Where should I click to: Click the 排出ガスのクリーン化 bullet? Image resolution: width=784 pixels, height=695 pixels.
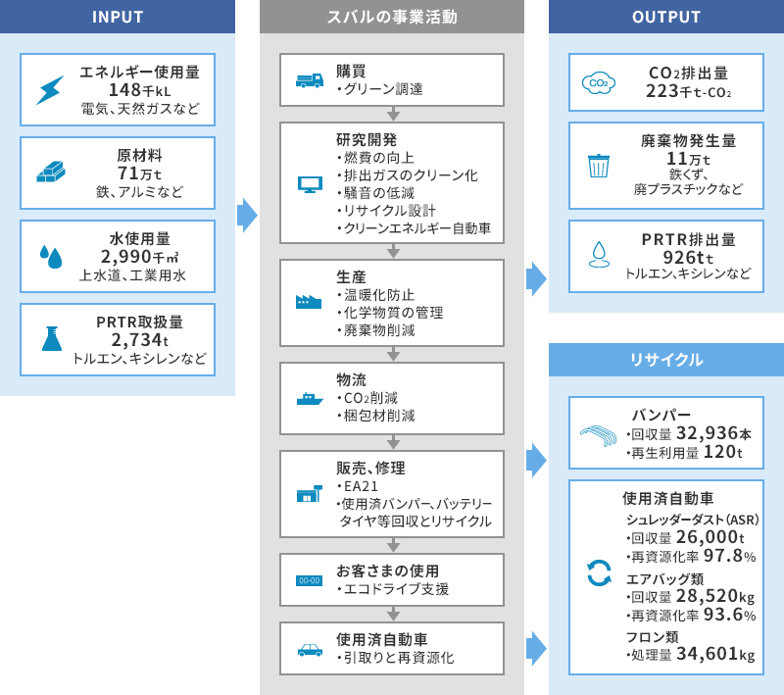[x=408, y=175]
